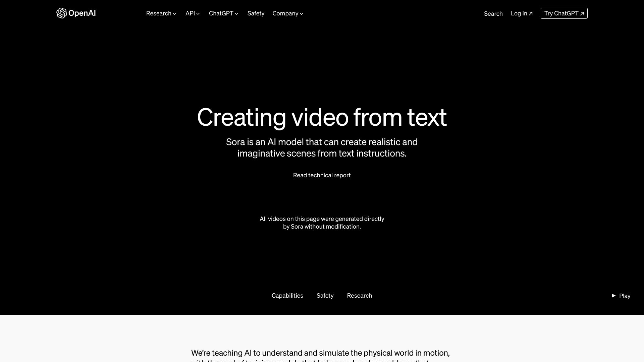Click the Try ChatGPT button
This screenshot has height=362, width=644.
tap(564, 13)
